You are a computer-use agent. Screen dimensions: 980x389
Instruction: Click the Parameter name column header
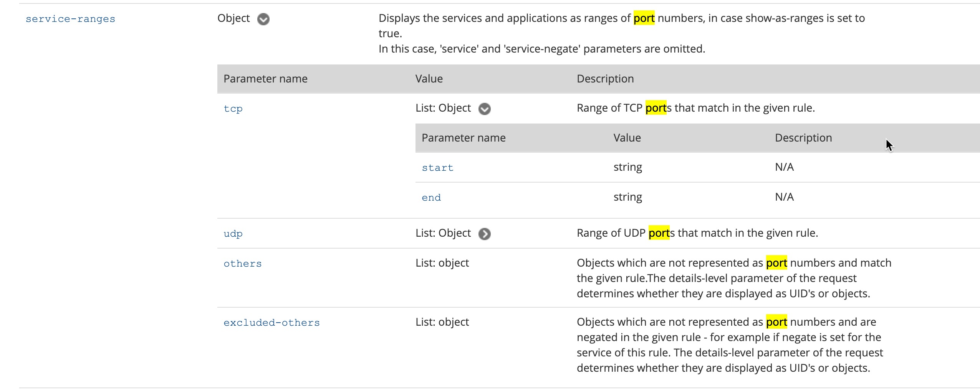pyautogui.click(x=265, y=79)
